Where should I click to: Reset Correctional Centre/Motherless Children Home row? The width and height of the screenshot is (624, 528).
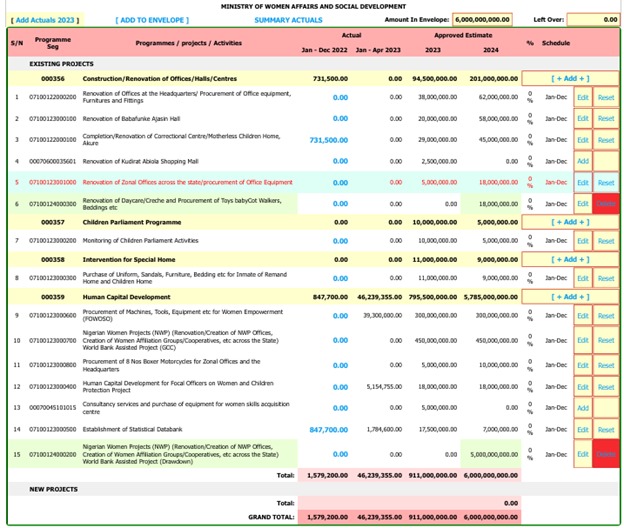pos(606,140)
